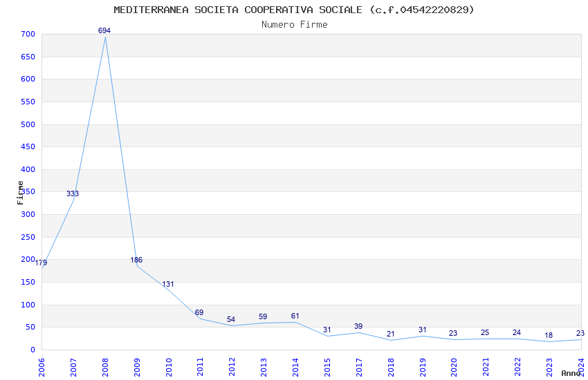This screenshot has height=380, width=588.
Task: Click the 25 data label for 2021
Action: (x=485, y=332)
